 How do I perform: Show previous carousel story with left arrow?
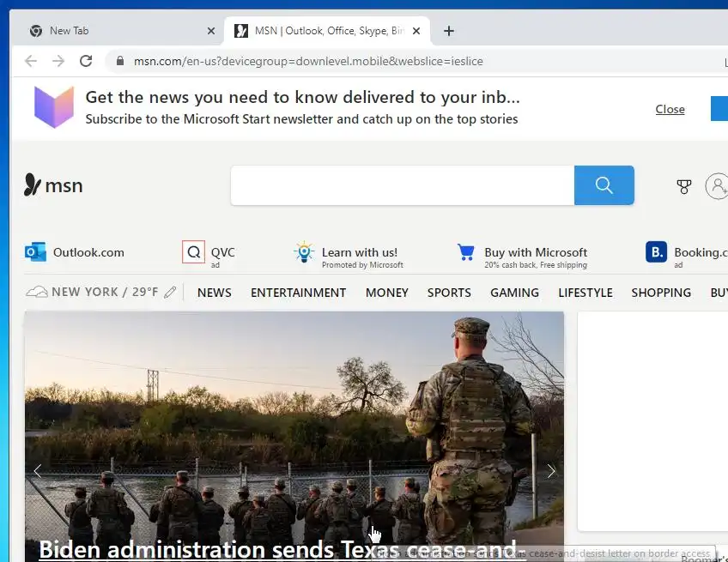coord(38,471)
